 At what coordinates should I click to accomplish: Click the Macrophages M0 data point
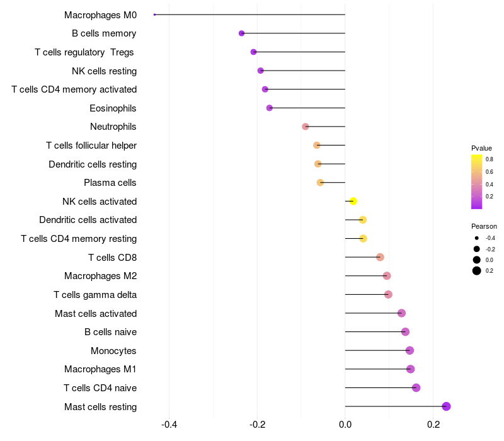click(154, 14)
